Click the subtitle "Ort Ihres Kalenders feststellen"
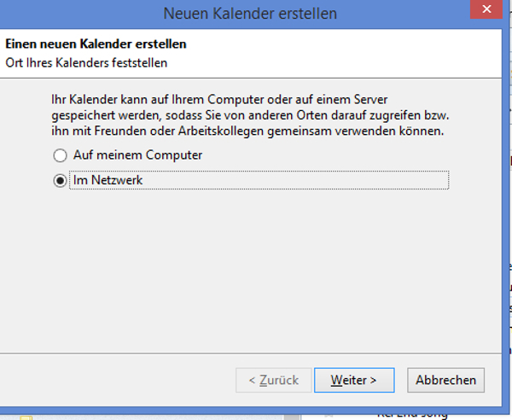512x420 pixels. point(86,62)
